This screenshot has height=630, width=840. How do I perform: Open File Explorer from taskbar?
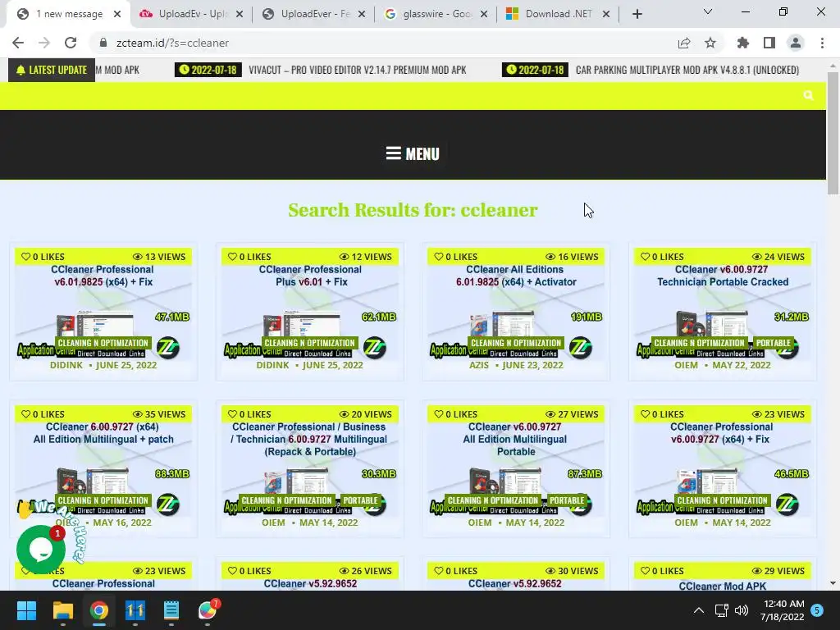coord(62,610)
